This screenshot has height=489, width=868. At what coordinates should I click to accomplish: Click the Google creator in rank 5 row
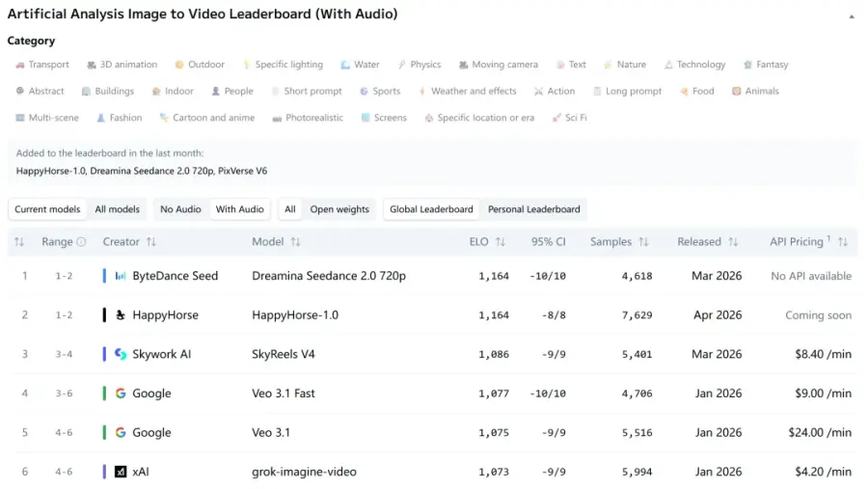pos(151,432)
